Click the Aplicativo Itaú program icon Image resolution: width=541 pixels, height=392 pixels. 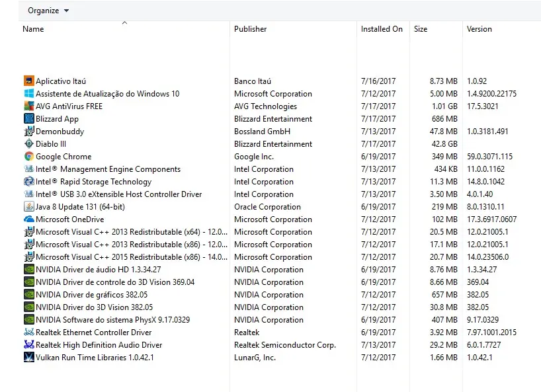[29, 81]
